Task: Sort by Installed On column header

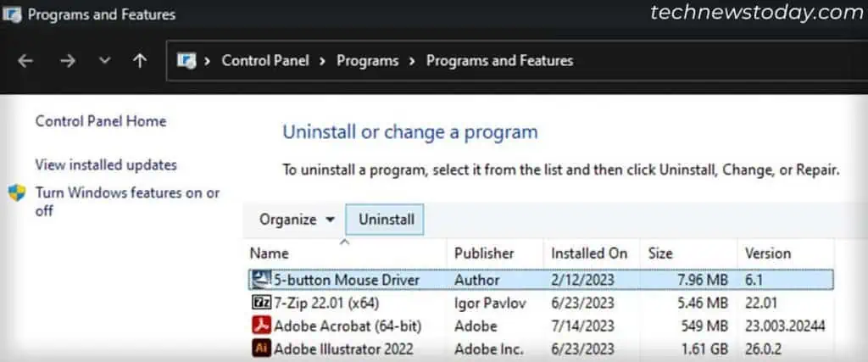Action: (x=589, y=253)
